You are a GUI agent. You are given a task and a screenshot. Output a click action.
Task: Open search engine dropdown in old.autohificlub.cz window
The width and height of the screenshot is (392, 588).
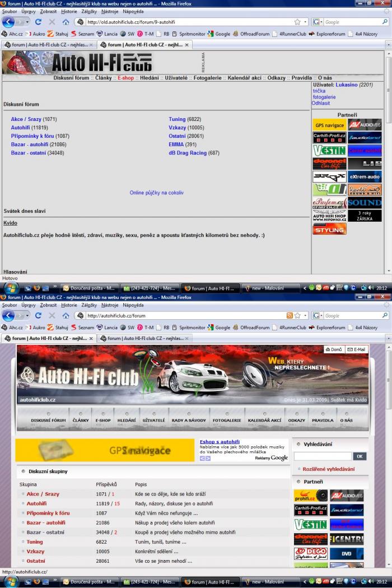click(x=318, y=22)
